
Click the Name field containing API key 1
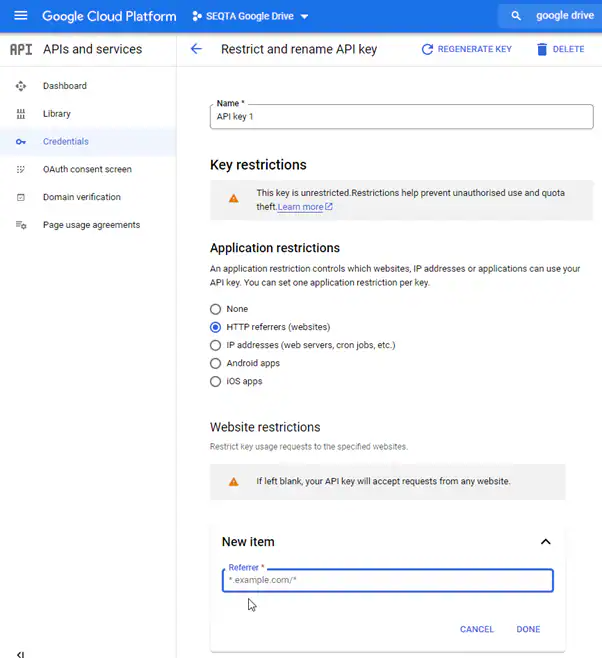click(x=401, y=117)
